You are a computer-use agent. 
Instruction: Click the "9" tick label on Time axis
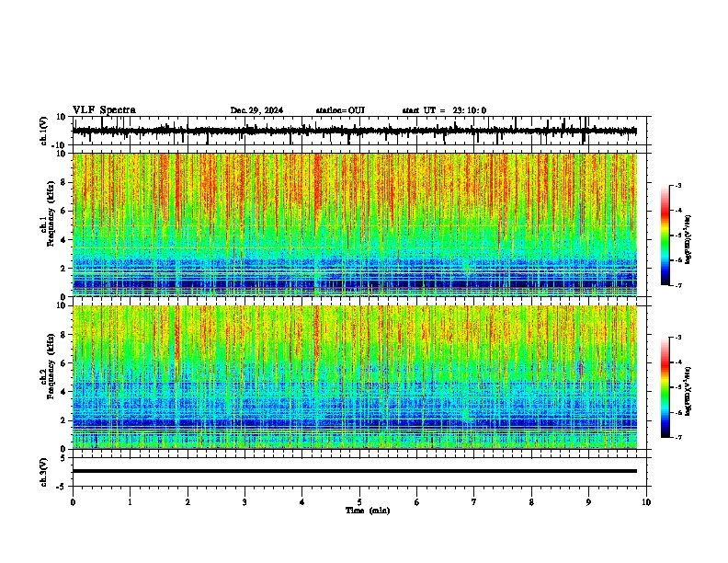[x=588, y=502]
